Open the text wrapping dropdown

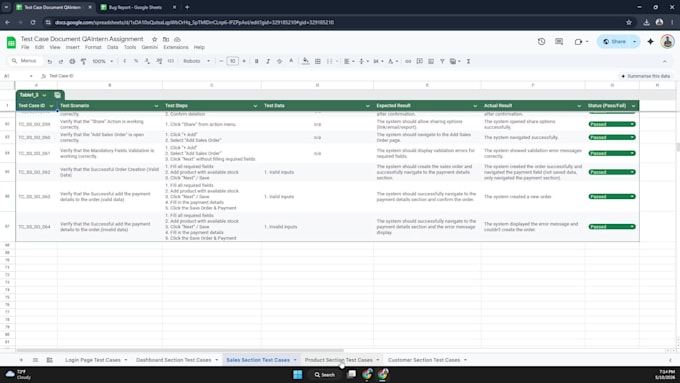378,62
